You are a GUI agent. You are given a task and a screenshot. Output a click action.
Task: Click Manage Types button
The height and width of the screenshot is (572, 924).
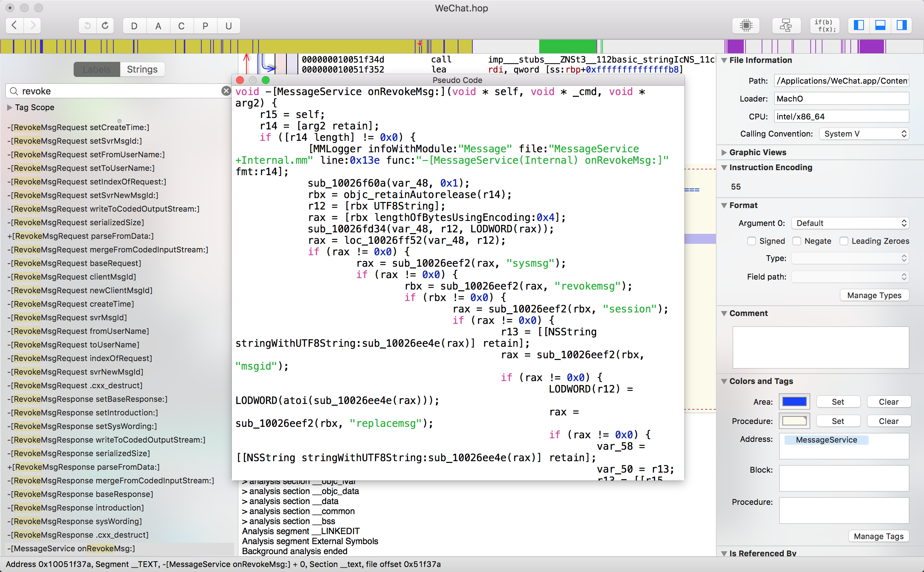tap(874, 294)
